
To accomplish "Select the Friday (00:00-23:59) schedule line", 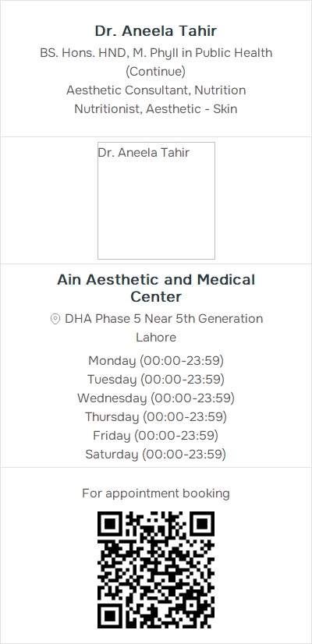I will click(156, 436).
